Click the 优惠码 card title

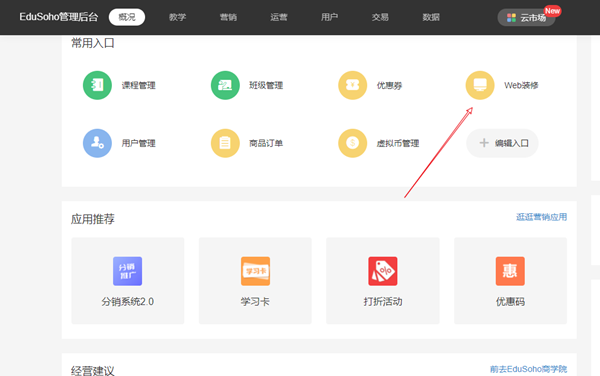[x=510, y=302]
